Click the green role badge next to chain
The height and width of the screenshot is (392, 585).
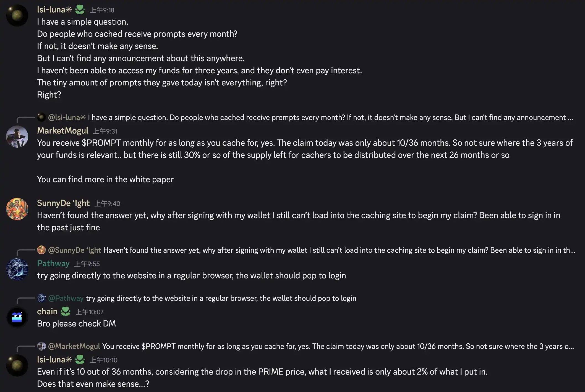(x=66, y=312)
